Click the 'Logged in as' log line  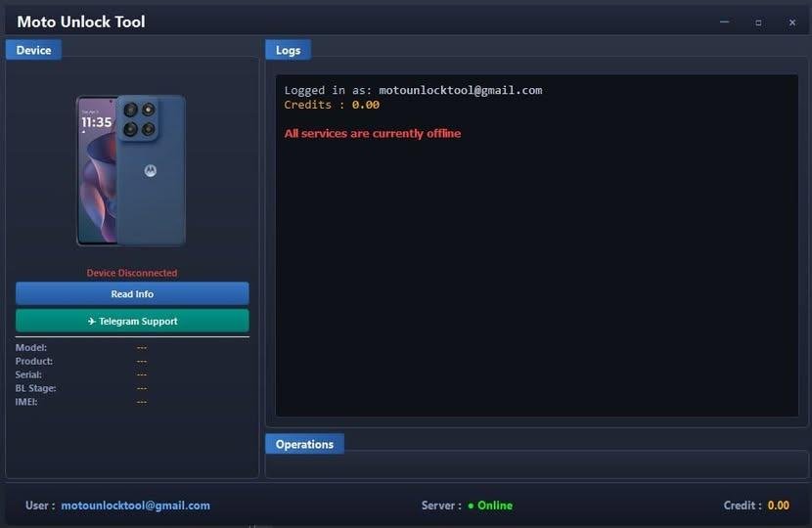click(412, 90)
